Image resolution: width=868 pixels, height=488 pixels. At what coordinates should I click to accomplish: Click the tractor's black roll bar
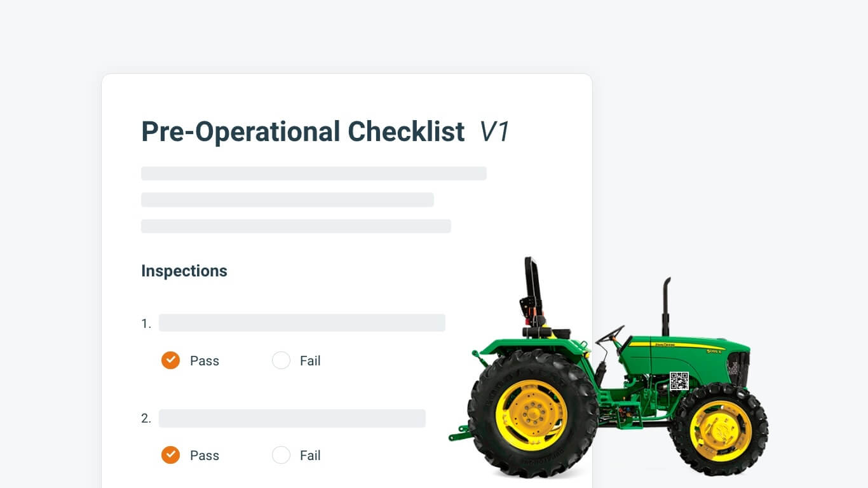[x=532, y=286]
